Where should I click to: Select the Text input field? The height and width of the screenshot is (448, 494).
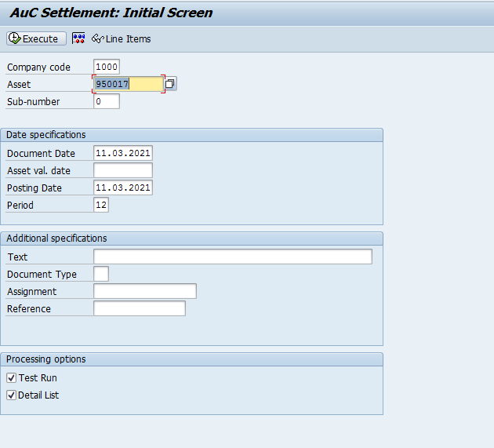pyautogui.click(x=233, y=257)
